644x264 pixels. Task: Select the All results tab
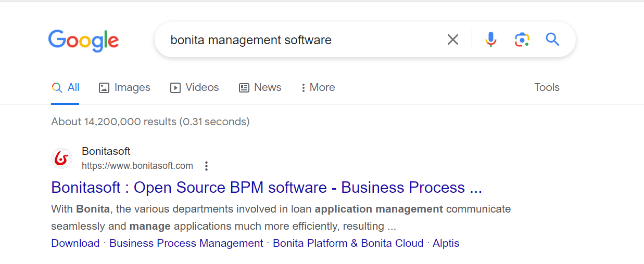(x=65, y=88)
